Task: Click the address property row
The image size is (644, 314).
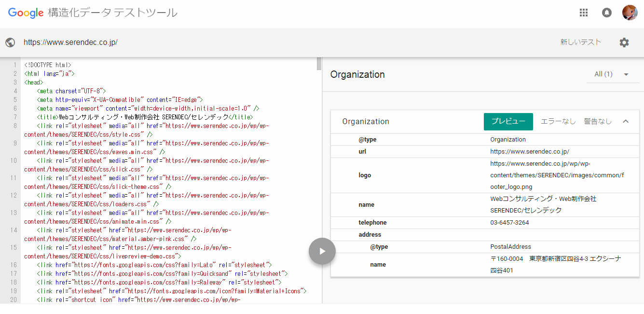Action: 485,235
